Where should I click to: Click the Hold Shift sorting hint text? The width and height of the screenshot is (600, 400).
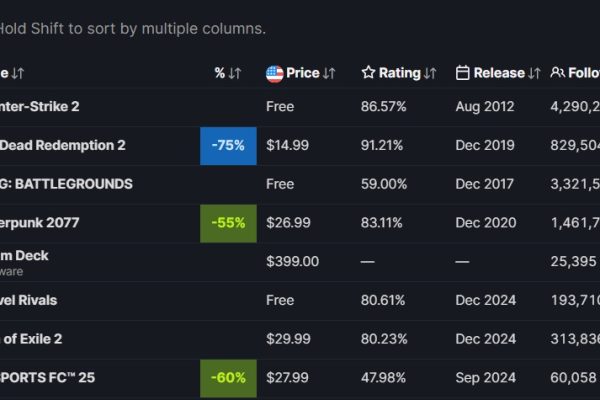132,29
